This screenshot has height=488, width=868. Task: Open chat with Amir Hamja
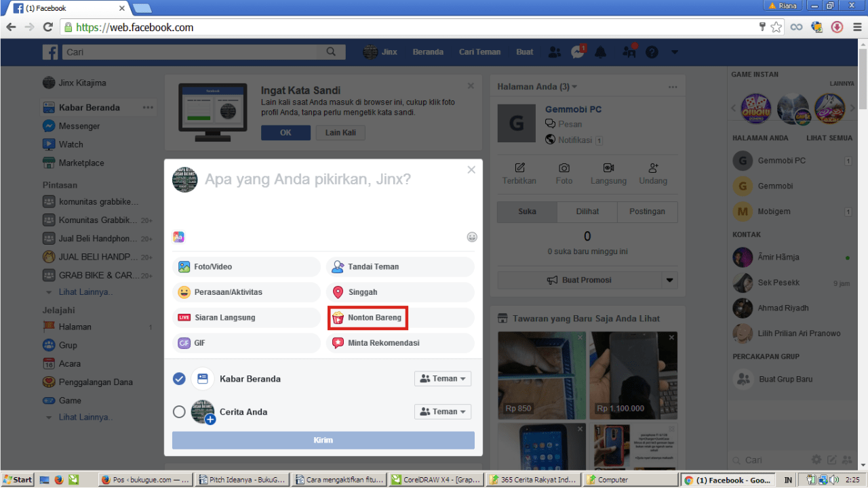tap(778, 258)
